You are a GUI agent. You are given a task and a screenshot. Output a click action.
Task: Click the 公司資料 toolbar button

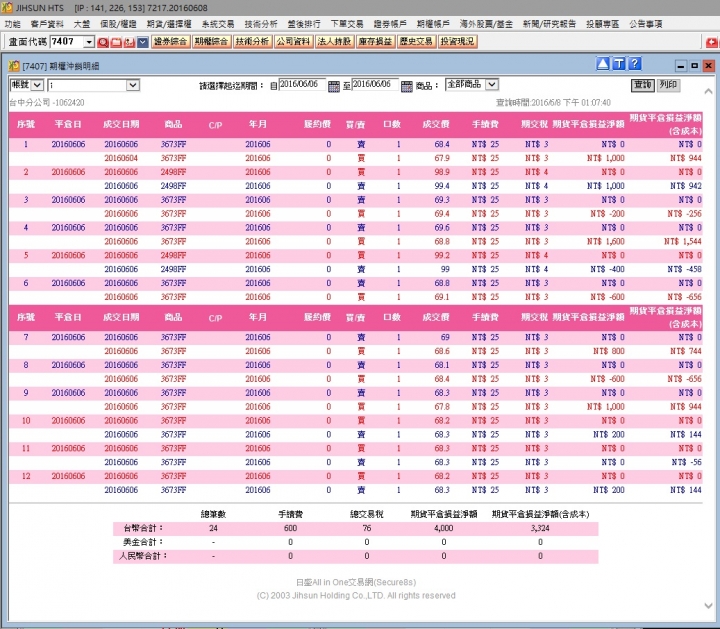[x=293, y=42]
